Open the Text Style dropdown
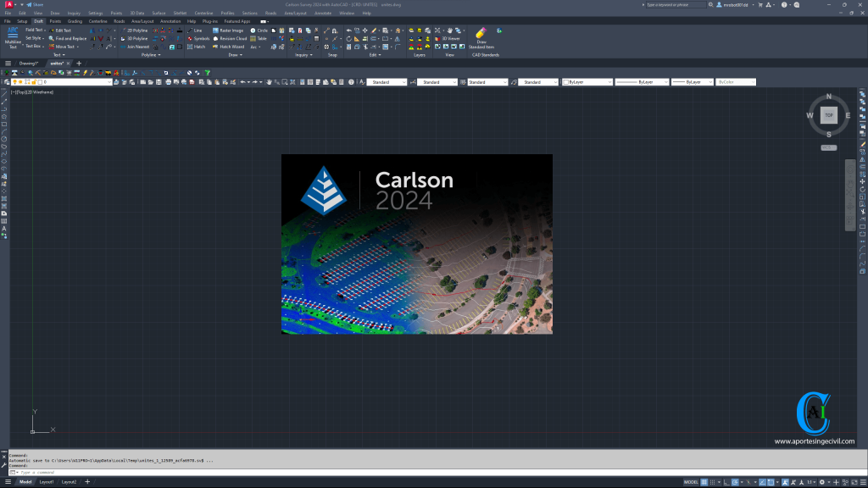The width and height of the screenshot is (868, 488). click(390, 81)
